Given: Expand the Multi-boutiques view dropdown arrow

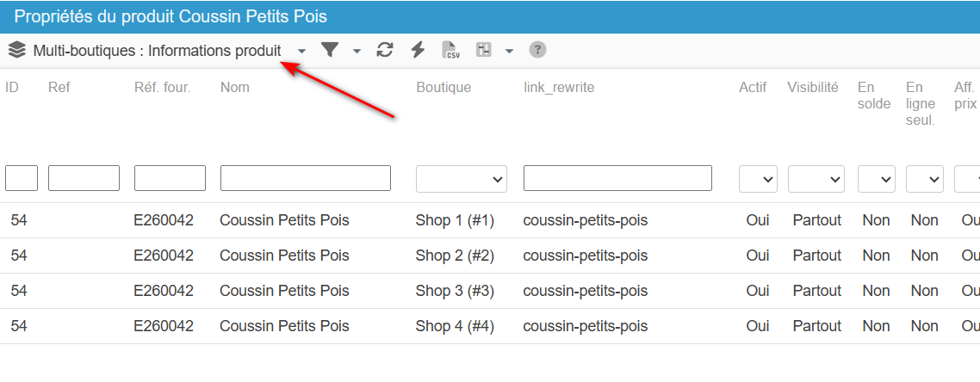Looking at the screenshot, I should [302, 51].
